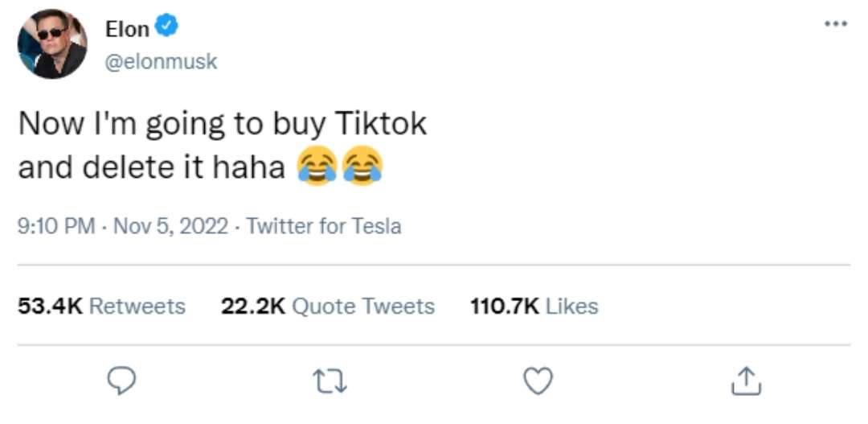Click the first laughing-crying emoji

316,167
